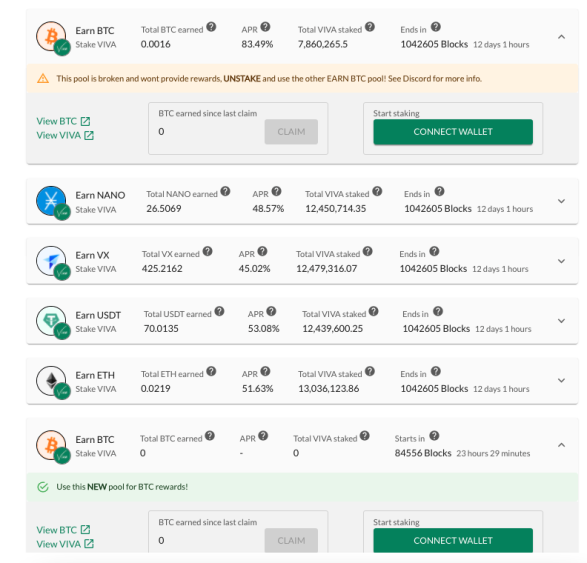Open View VIVA link in broken pool

[65, 135]
